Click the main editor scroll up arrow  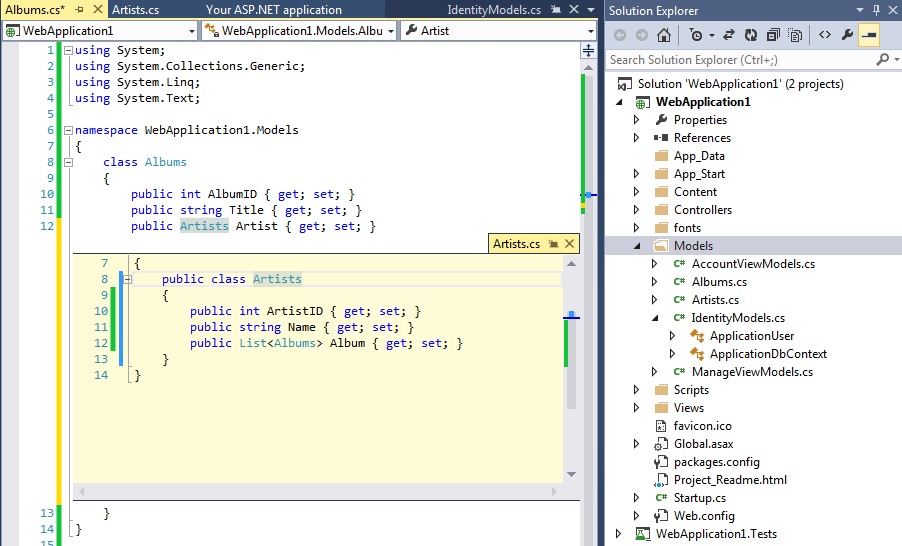[588, 67]
